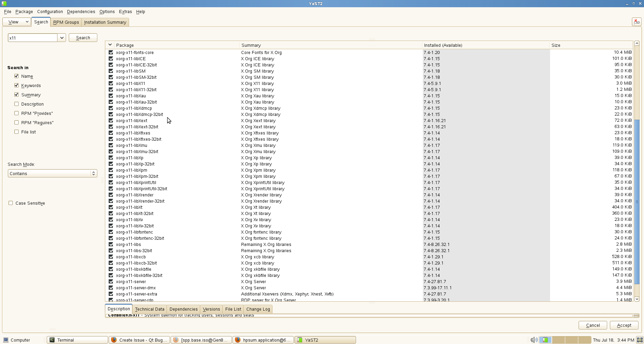
Task: Switch to the RPM Groups tab
Action: pos(66,22)
